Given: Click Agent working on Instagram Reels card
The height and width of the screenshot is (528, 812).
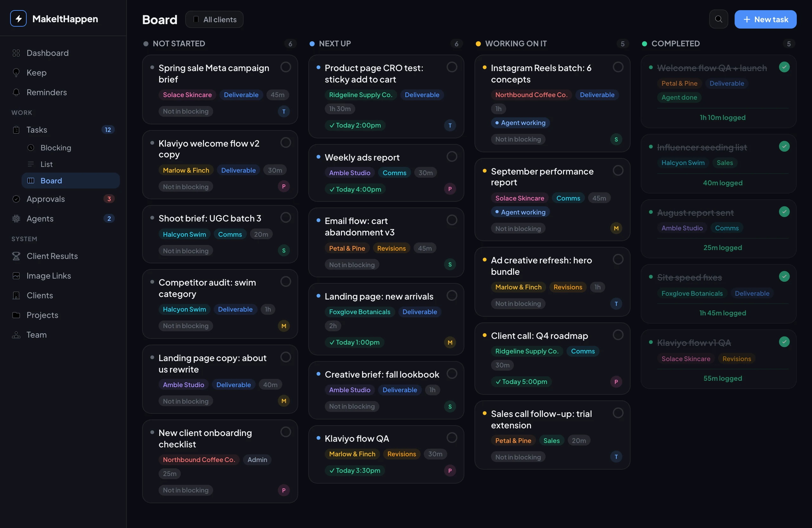Looking at the screenshot, I should coord(520,122).
